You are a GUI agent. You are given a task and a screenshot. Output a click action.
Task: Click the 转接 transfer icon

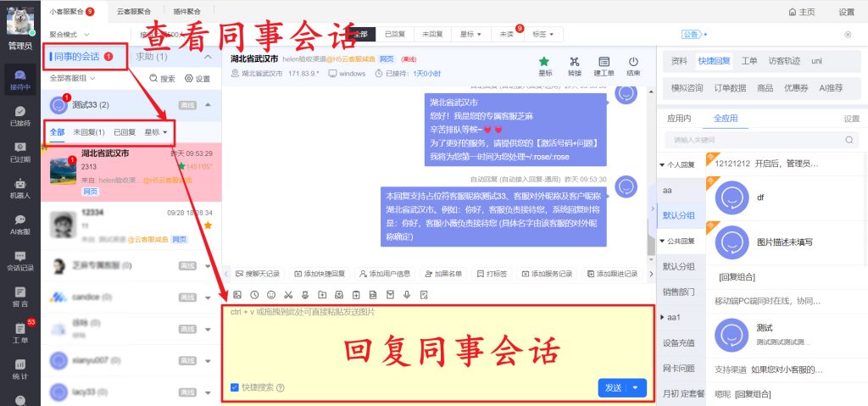coord(575,66)
